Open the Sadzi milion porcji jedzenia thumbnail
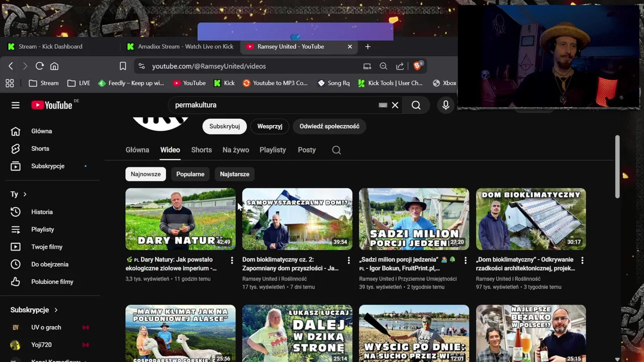The image size is (644, 362). click(414, 219)
